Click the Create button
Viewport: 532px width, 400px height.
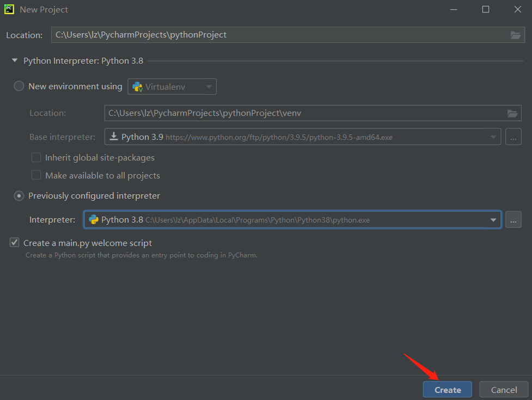[447, 390]
